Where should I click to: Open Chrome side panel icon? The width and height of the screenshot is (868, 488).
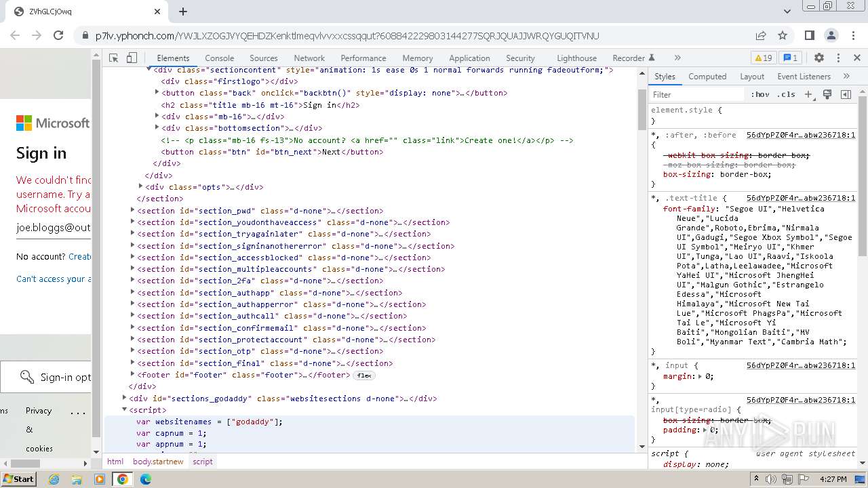click(x=809, y=36)
